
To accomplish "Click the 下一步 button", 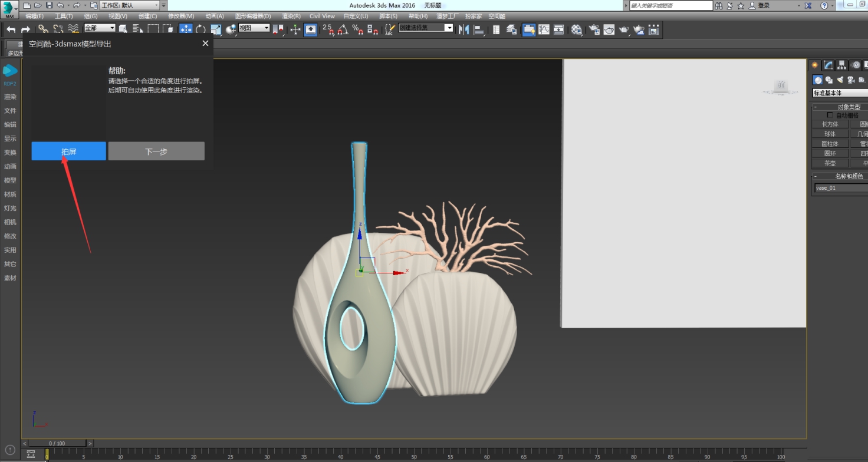I will pos(156,151).
